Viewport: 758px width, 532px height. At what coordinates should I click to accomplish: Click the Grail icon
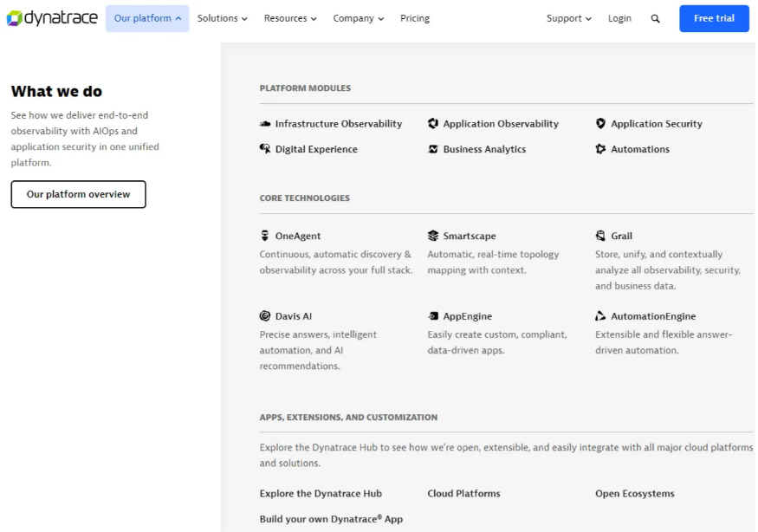click(600, 236)
